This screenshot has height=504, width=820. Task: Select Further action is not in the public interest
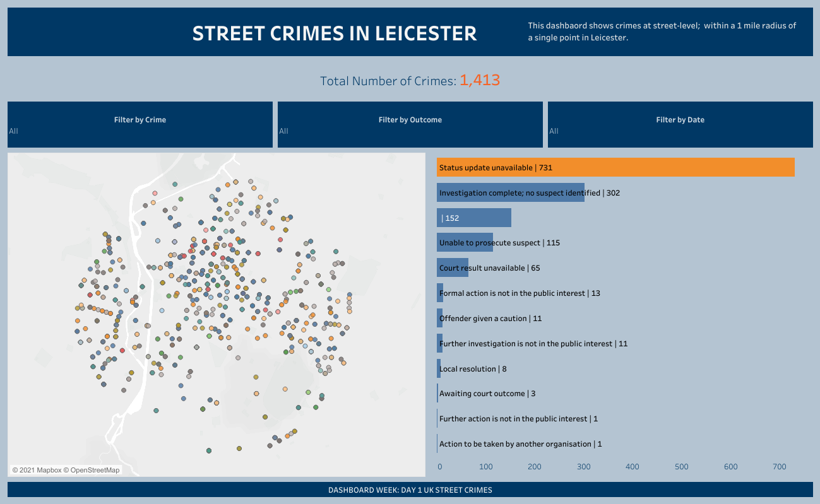coord(518,419)
